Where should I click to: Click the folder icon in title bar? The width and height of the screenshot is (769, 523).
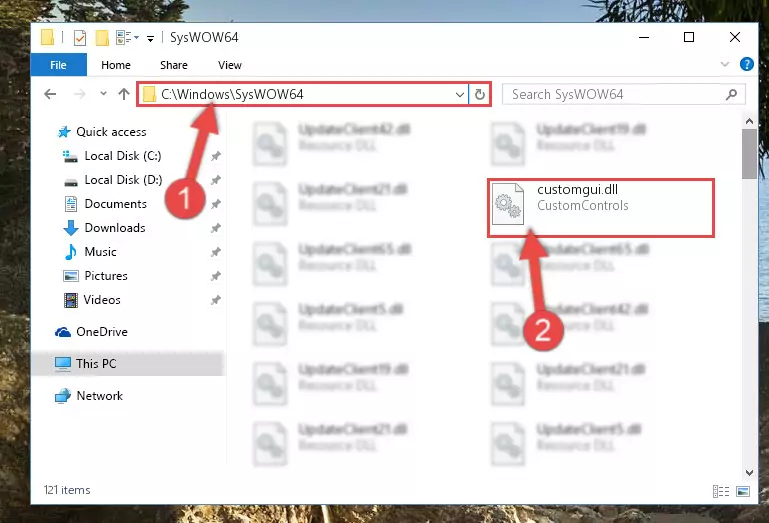point(48,37)
